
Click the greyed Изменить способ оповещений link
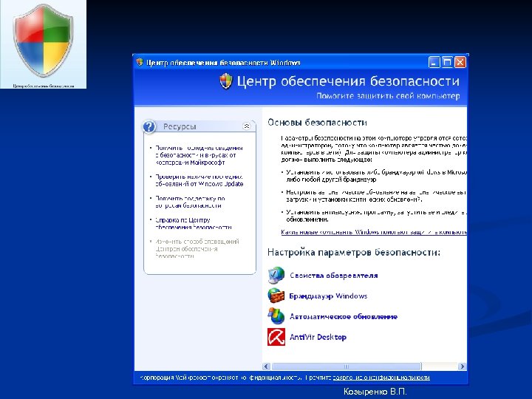pos(197,249)
